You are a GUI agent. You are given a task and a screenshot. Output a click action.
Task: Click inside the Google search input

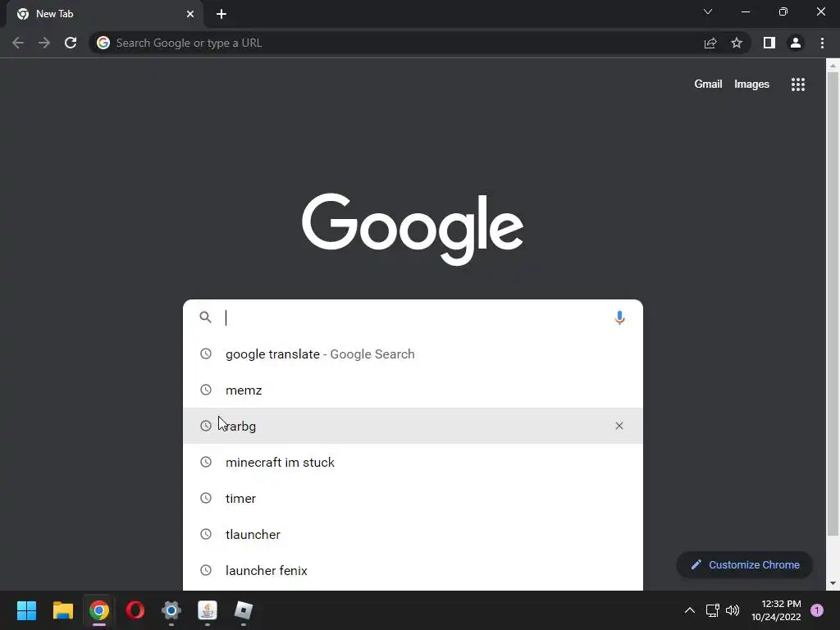click(x=415, y=317)
